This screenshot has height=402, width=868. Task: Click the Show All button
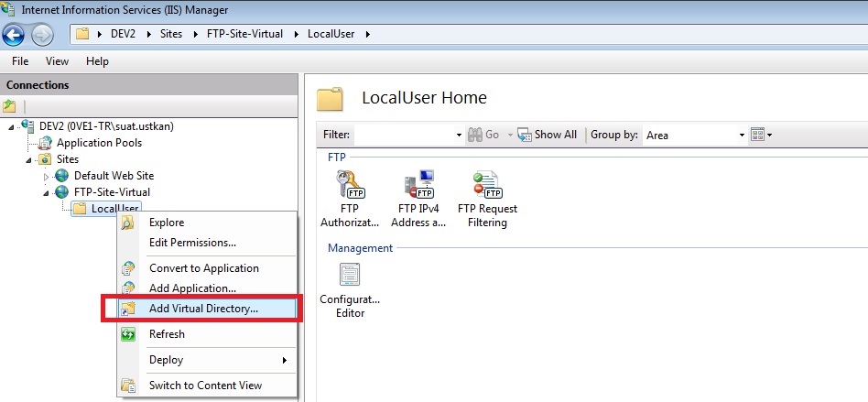pyautogui.click(x=547, y=135)
